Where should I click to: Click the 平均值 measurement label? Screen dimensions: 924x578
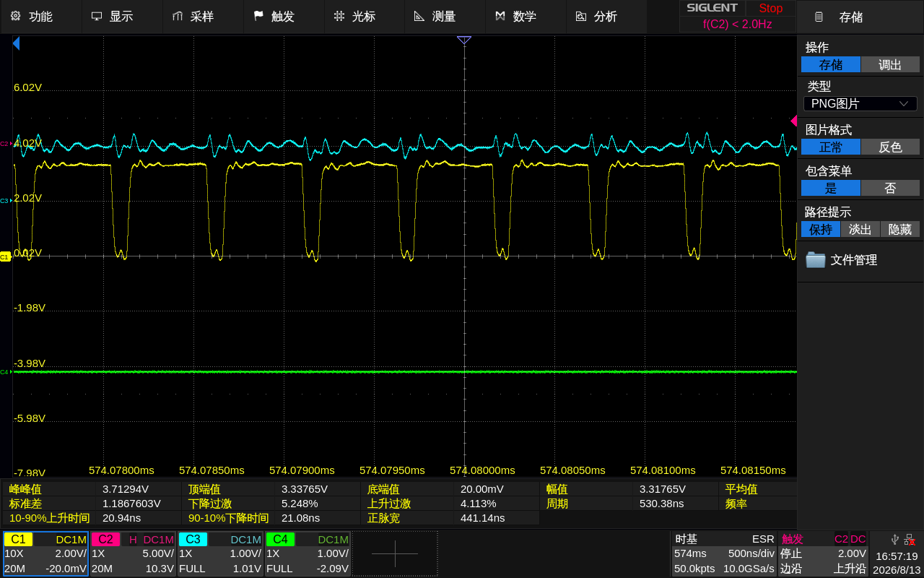(x=741, y=489)
